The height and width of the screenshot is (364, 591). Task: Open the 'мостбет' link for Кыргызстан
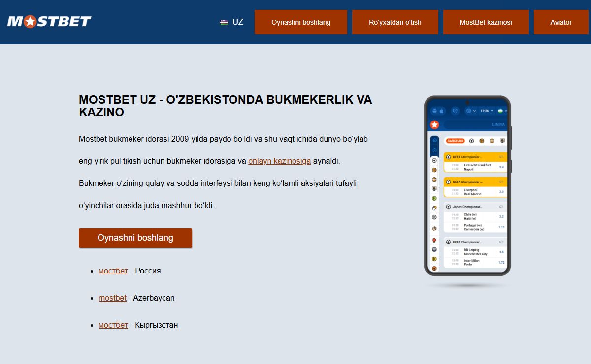click(113, 325)
